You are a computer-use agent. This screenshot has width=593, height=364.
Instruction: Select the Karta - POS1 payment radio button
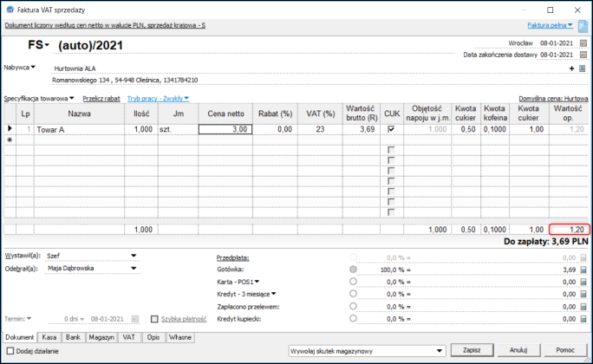click(353, 282)
